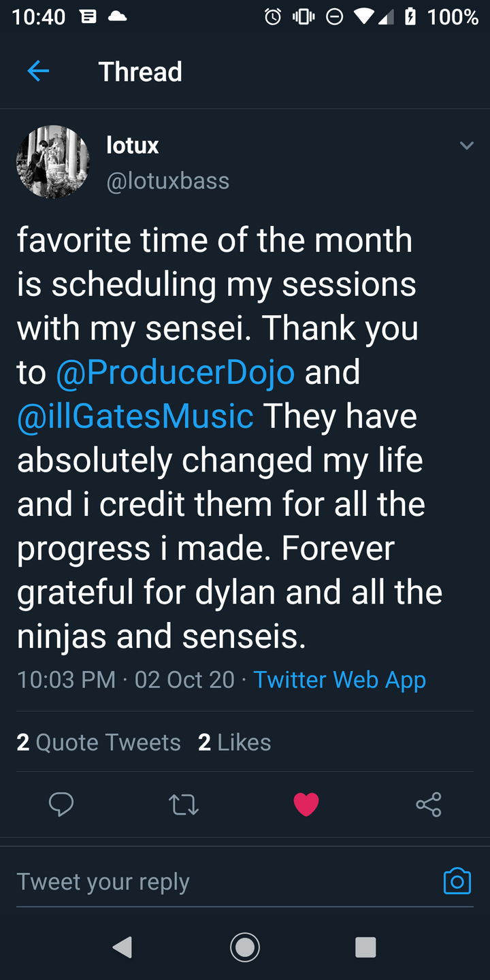Open @ProducerDojo mention link

[175, 372]
